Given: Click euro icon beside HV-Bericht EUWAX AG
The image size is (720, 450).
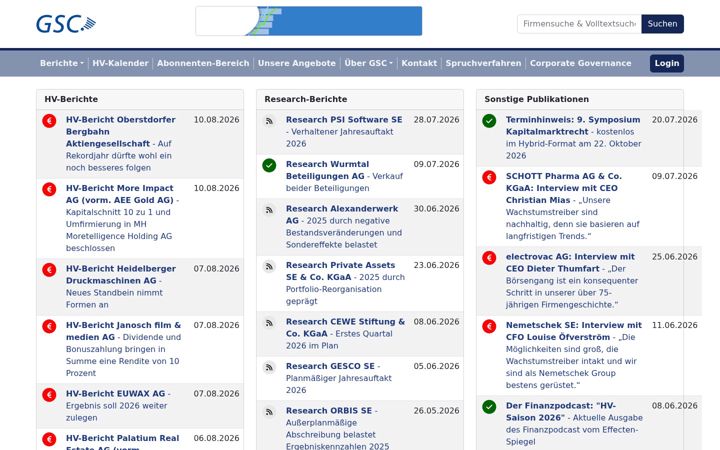Looking at the screenshot, I should [49, 395].
